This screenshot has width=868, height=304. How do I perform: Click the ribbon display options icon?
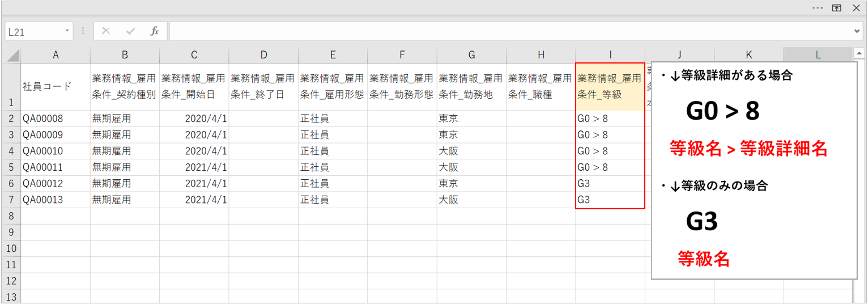pos(836,8)
